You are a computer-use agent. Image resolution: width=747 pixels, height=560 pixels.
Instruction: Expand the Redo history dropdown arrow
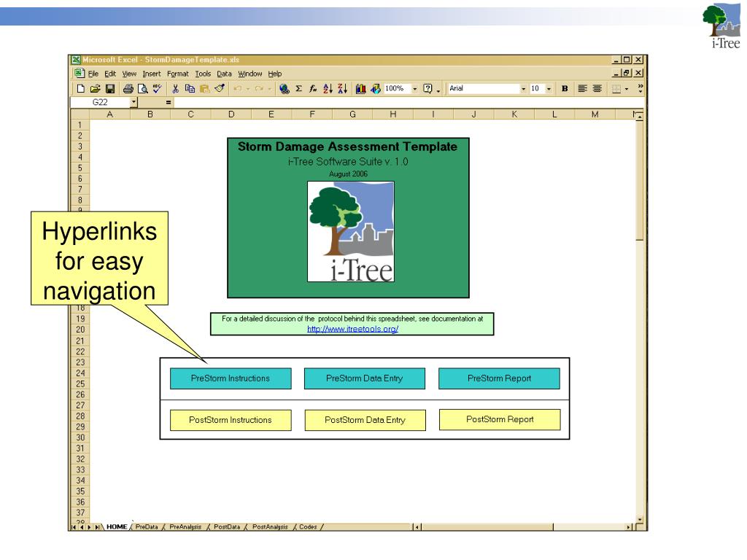[269, 88]
